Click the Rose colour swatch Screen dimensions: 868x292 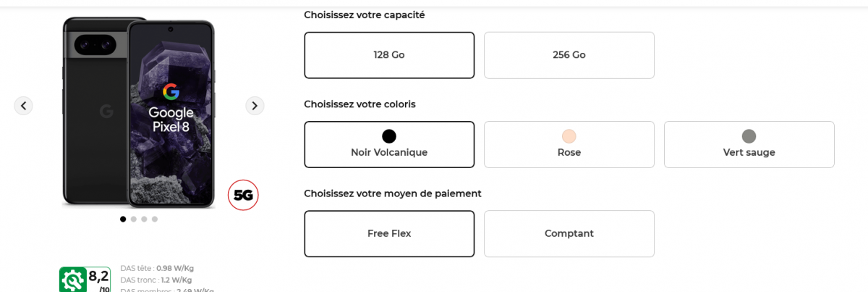pos(569,136)
